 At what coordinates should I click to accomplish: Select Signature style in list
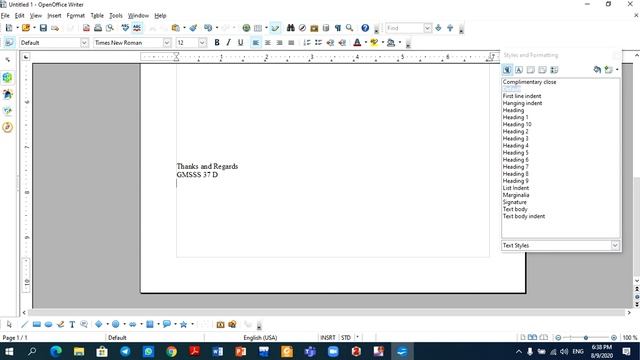pyautogui.click(x=514, y=202)
